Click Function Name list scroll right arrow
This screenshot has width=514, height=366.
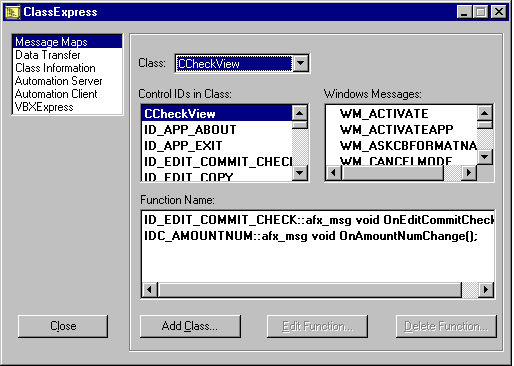coord(486,289)
